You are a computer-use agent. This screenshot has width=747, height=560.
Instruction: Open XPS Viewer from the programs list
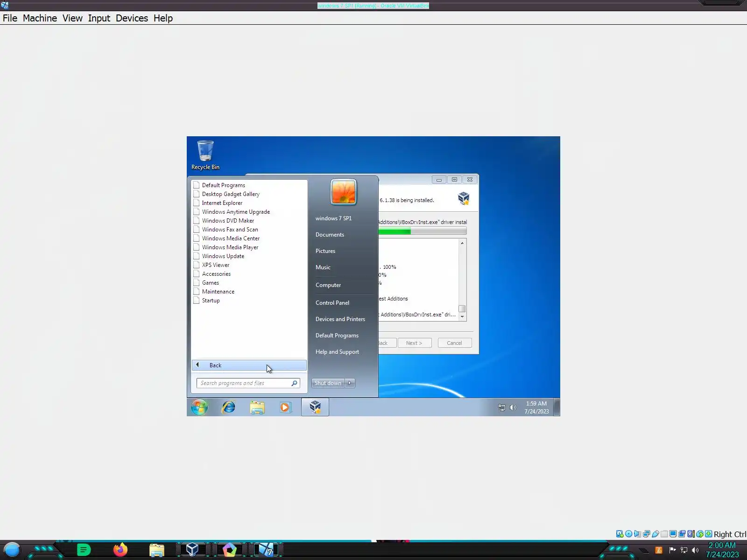tap(216, 265)
